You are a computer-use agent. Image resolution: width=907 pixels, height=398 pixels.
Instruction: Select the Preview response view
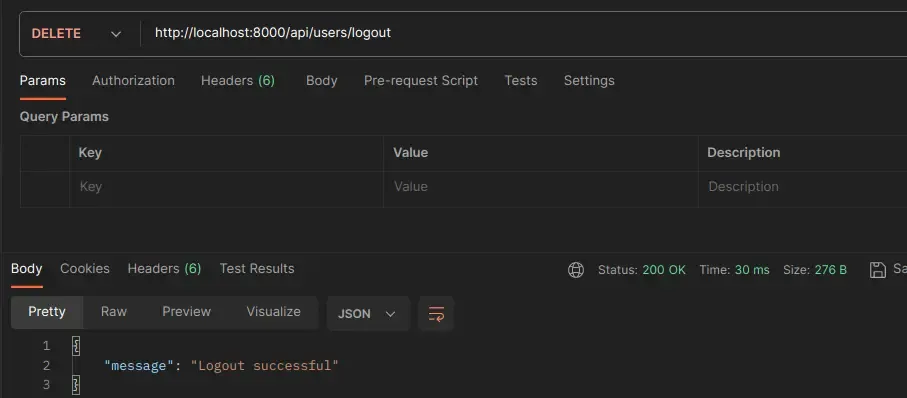186,312
